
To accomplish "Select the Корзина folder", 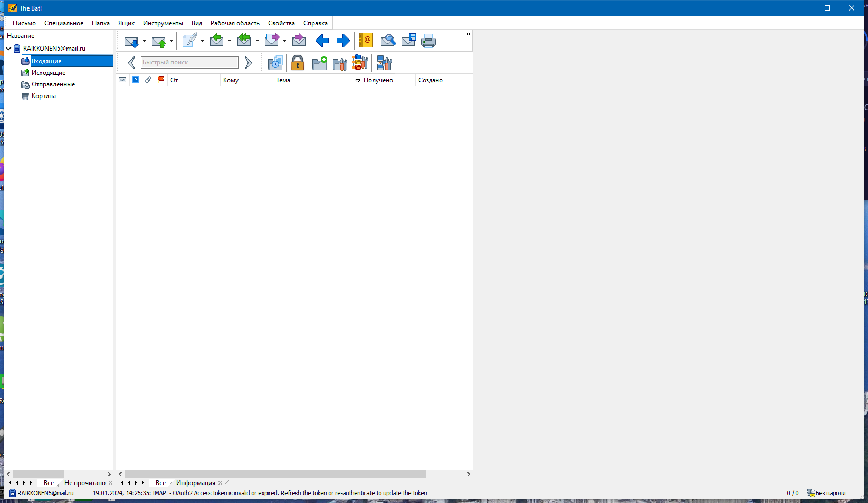I will 43,96.
